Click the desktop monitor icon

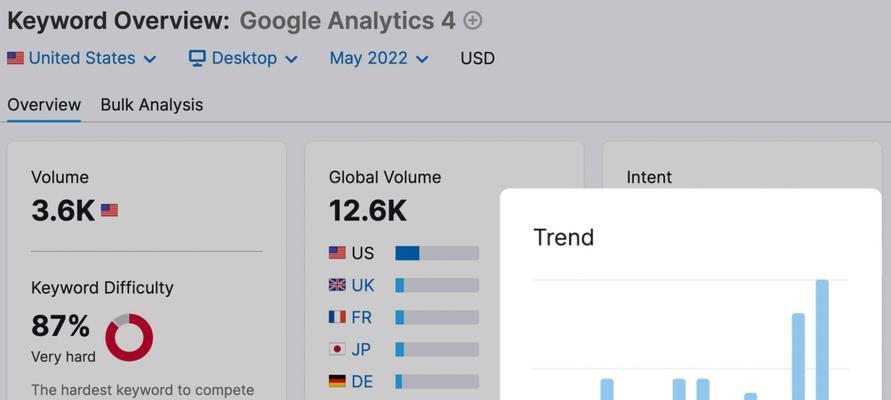click(x=197, y=58)
